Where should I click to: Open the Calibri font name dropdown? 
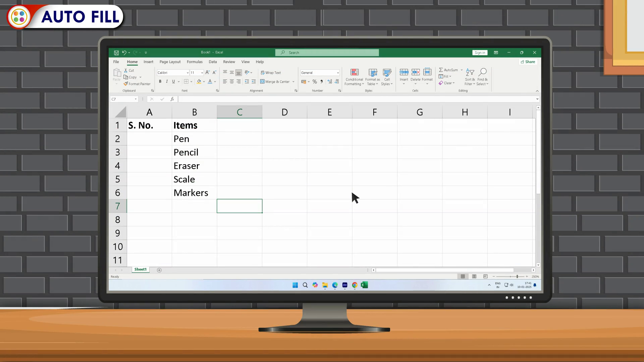point(187,73)
